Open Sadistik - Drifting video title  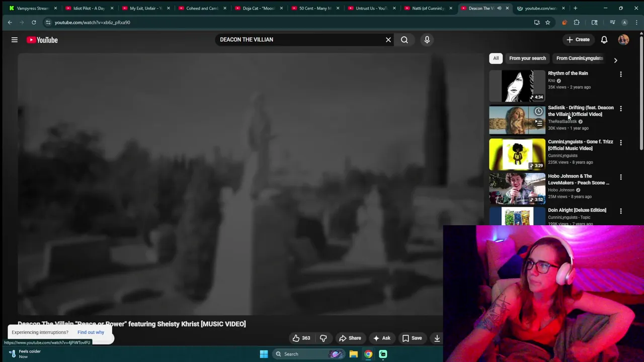(581, 111)
